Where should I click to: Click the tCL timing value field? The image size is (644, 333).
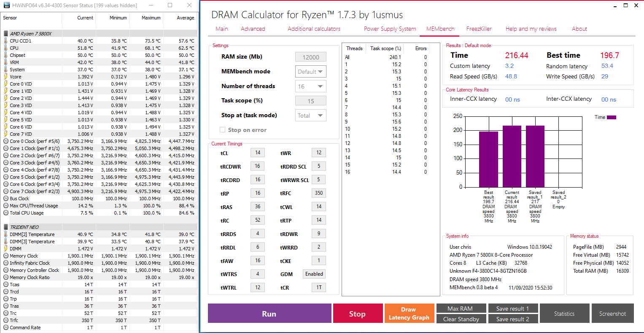click(x=258, y=153)
